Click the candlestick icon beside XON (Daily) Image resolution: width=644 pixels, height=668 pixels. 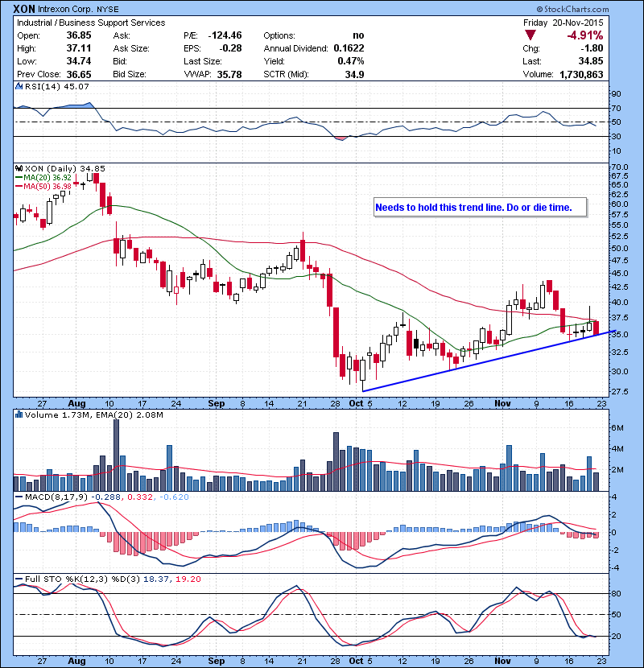[19, 169]
